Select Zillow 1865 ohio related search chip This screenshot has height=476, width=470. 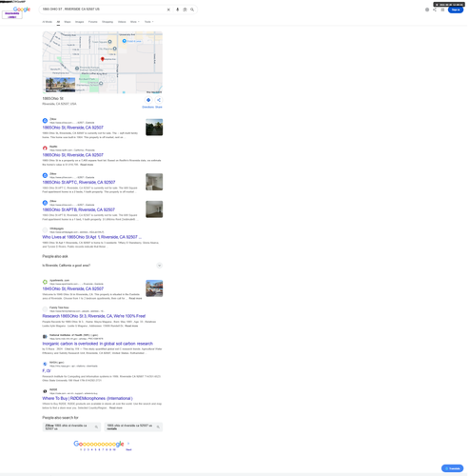tap(71, 427)
